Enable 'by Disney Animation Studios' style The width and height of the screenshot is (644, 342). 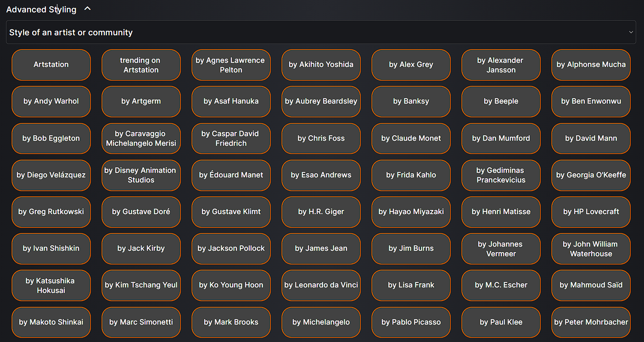click(141, 175)
